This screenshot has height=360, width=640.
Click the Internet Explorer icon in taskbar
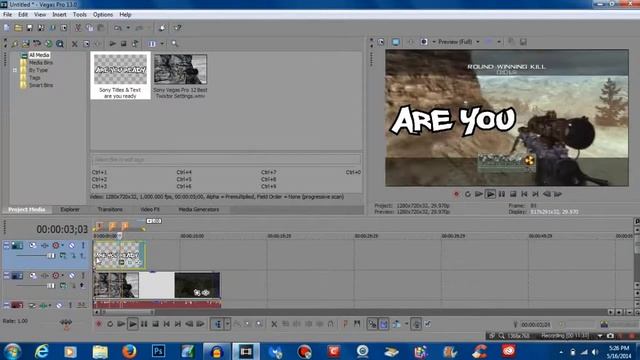pos(41,351)
